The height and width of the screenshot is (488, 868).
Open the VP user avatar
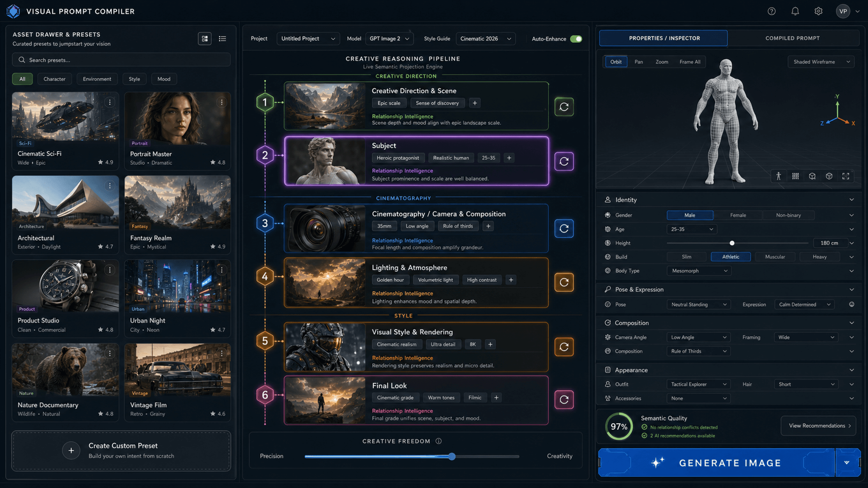(843, 11)
